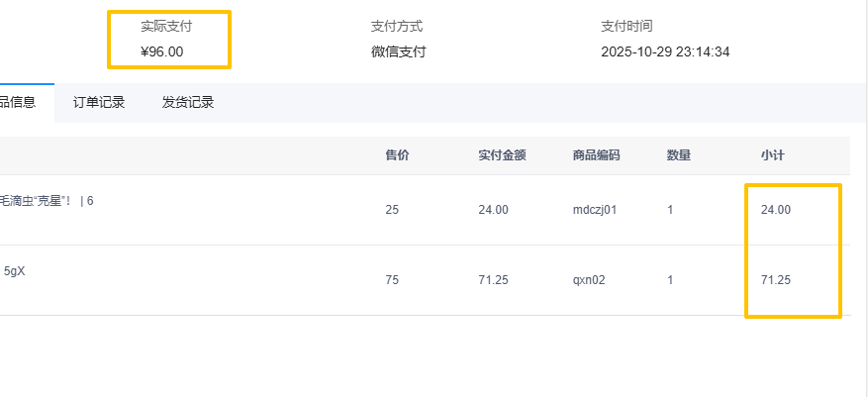Click the 71.25 value under 小计

pyautogui.click(x=776, y=280)
